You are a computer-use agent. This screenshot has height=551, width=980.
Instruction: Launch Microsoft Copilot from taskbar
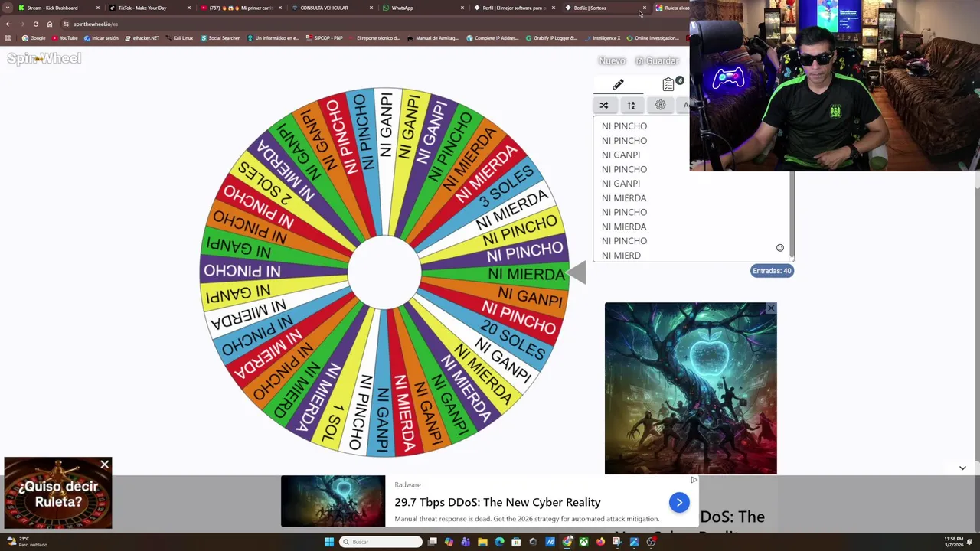(449, 542)
